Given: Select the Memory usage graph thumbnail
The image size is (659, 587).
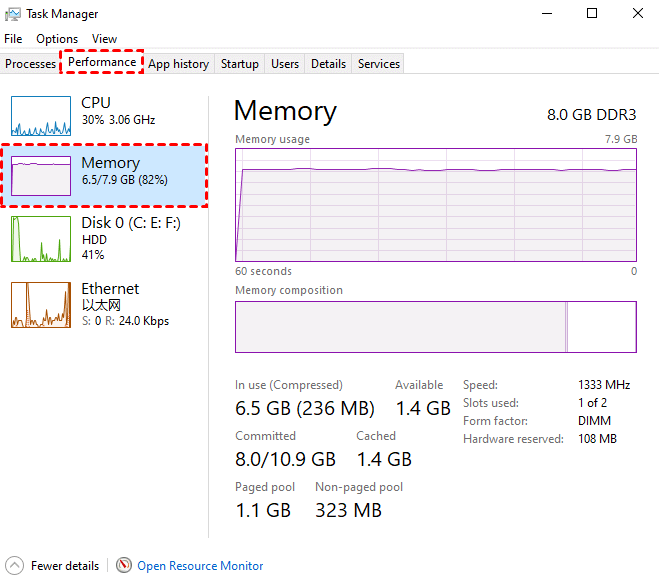Looking at the screenshot, I should click(x=41, y=176).
